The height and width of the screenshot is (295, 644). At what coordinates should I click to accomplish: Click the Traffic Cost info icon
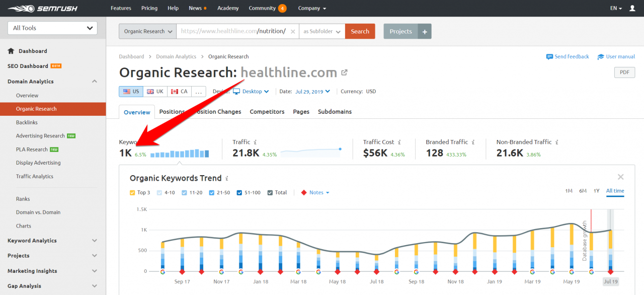(399, 142)
